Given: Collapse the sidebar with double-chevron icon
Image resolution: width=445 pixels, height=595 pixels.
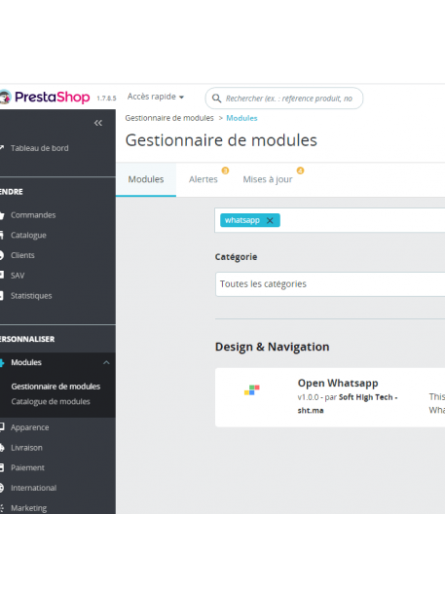Looking at the screenshot, I should point(98,123).
